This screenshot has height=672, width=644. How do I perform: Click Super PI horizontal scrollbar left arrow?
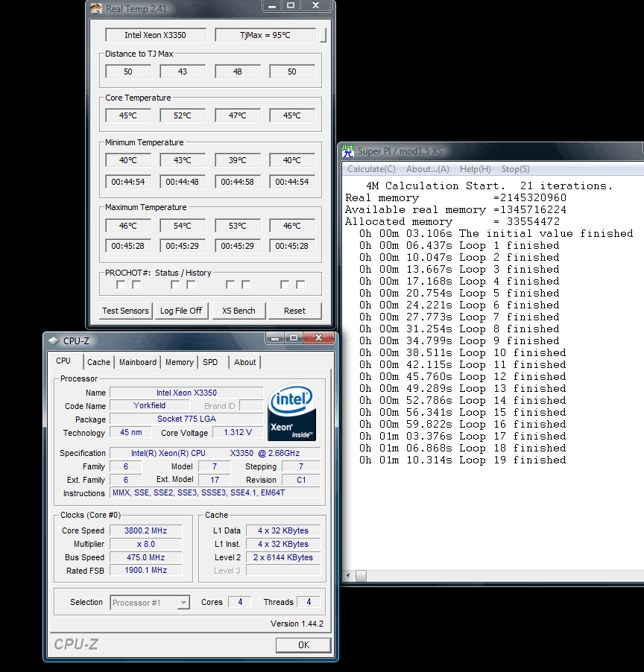348,576
